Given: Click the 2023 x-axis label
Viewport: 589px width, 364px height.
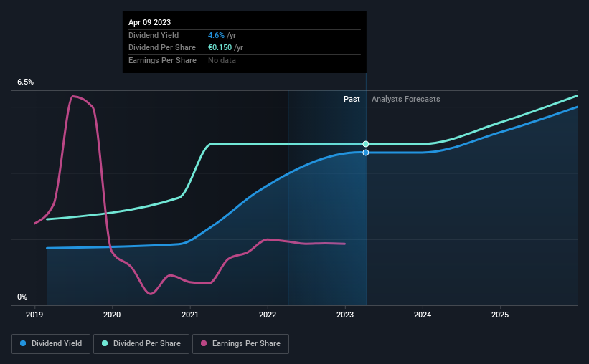Looking at the screenshot, I should pos(345,315).
